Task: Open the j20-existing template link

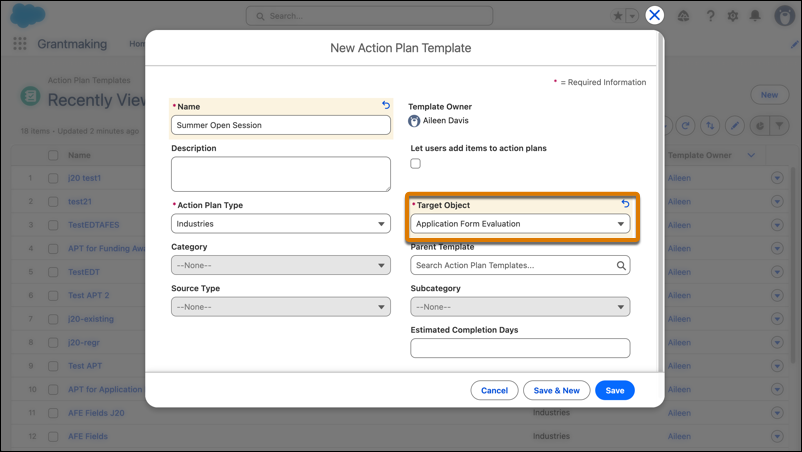Action: (91, 319)
